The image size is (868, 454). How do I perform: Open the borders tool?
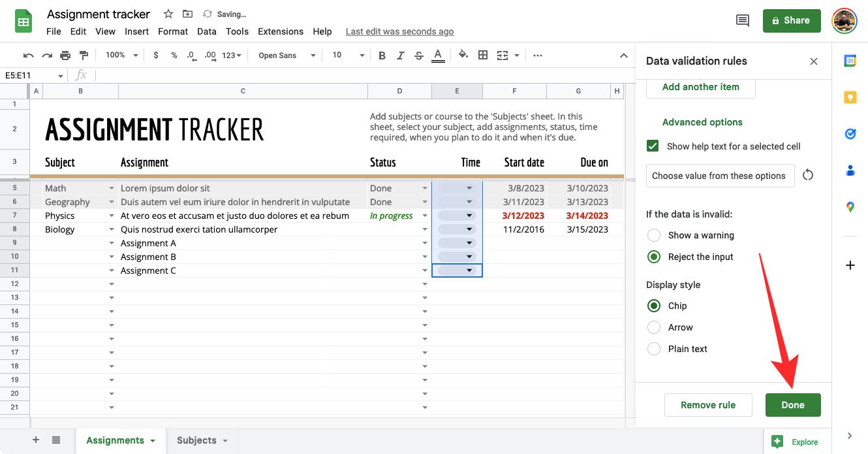coord(483,56)
